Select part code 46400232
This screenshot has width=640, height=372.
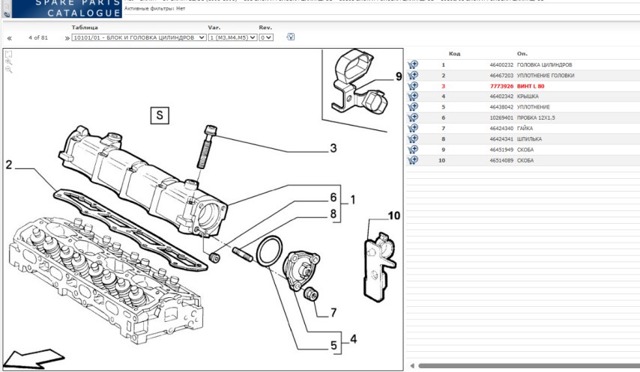[501, 65]
